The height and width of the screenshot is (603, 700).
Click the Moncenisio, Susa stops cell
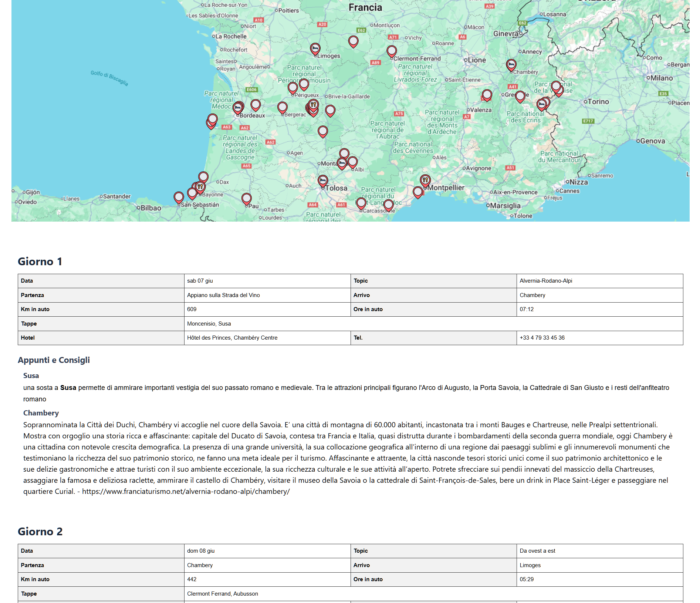click(x=209, y=324)
